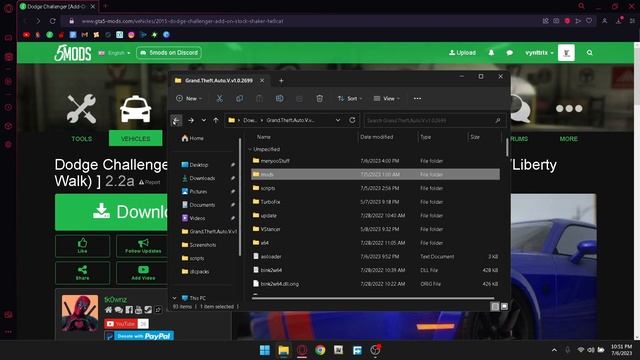Viewport: 640px width, 360px height.
Task: Click the green Download button
Action: pos(111,212)
